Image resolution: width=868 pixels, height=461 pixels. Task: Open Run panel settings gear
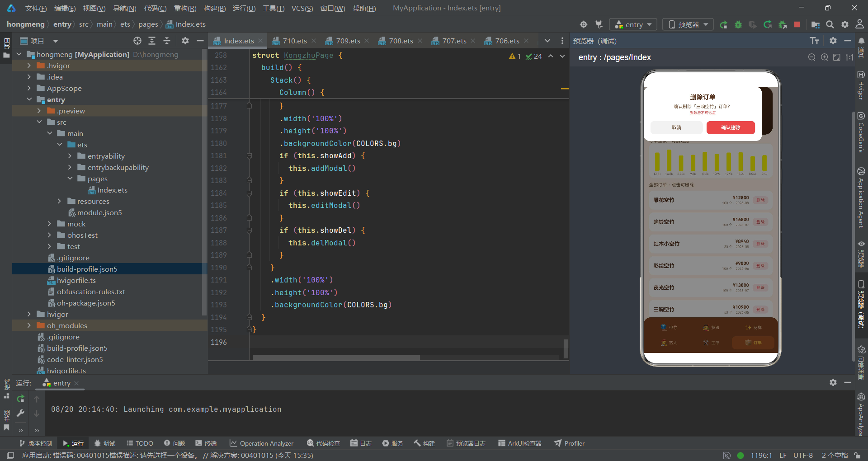click(833, 382)
